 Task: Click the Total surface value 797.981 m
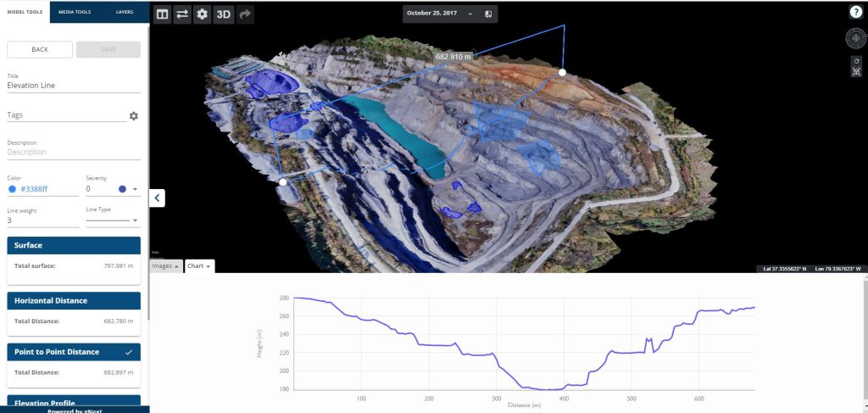point(119,265)
